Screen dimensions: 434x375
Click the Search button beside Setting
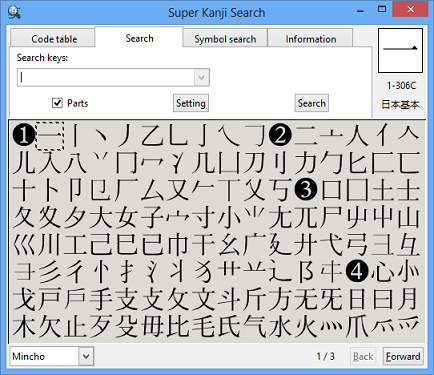tap(312, 103)
